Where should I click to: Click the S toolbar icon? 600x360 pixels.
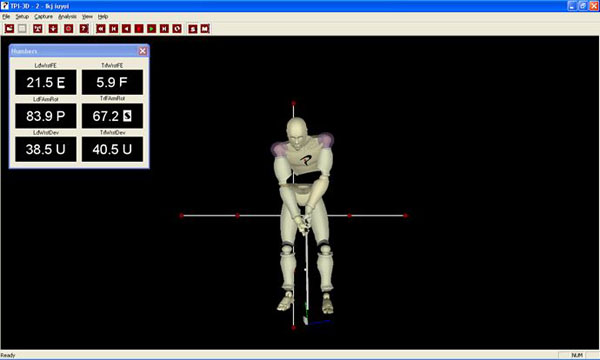click(x=192, y=29)
